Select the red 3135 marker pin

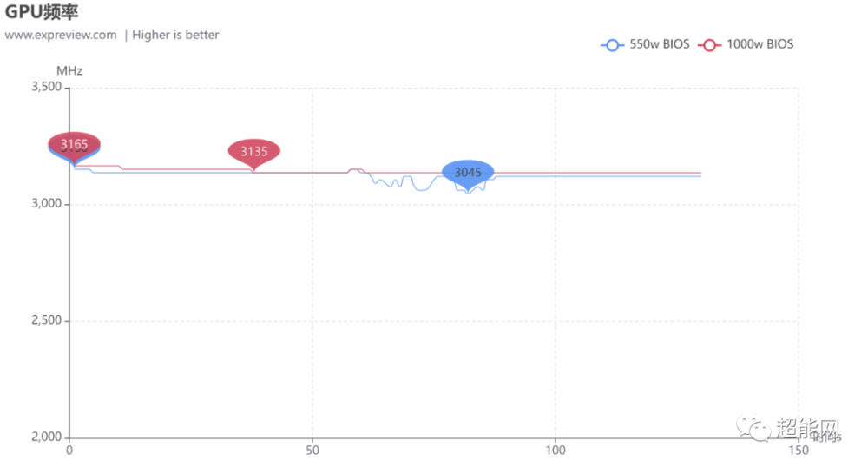click(x=253, y=151)
